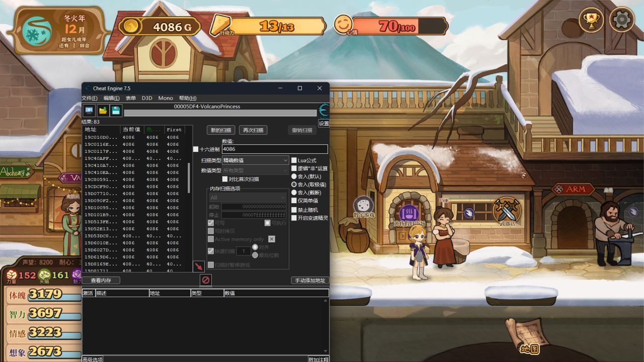Open the 扫描类型 精确数值 dropdown
Viewport: 644px width, 362px height.
(x=256, y=160)
